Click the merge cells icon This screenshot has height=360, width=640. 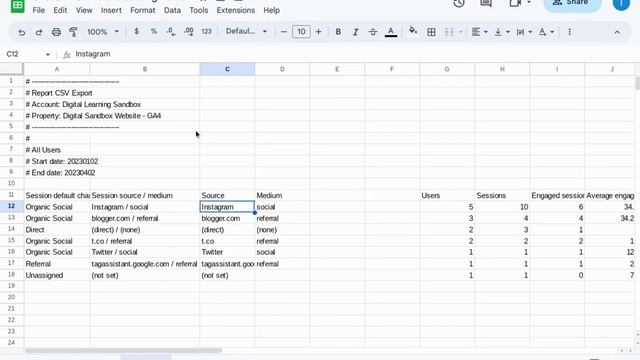[x=449, y=31]
